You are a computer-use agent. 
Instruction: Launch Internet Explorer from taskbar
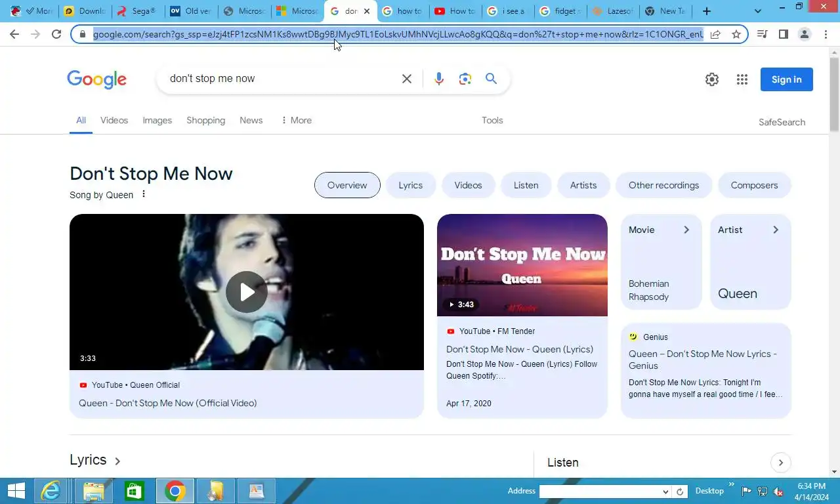pyautogui.click(x=51, y=491)
